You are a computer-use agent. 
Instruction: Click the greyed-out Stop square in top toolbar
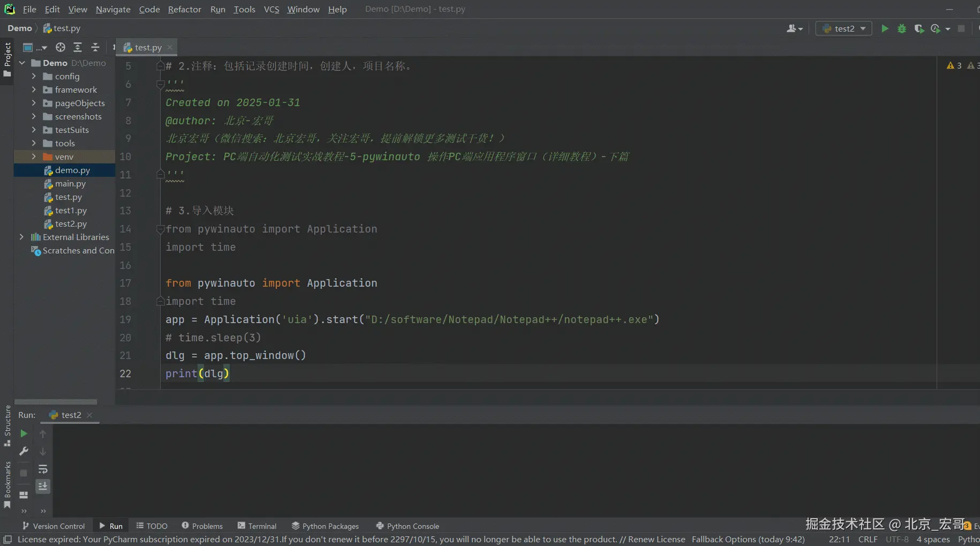[961, 28]
